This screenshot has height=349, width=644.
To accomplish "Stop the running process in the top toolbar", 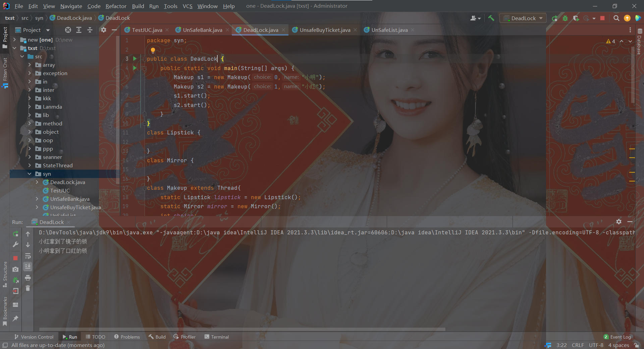I will (x=602, y=18).
